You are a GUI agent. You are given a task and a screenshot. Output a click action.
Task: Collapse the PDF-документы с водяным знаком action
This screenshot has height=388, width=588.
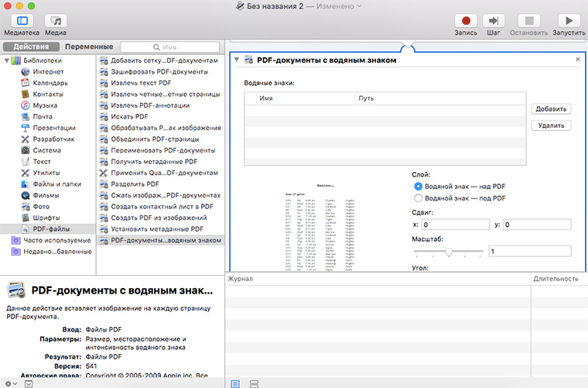237,60
